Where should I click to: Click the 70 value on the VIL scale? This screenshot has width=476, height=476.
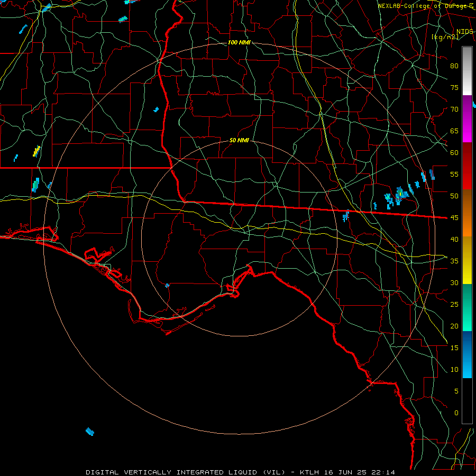coord(454,109)
